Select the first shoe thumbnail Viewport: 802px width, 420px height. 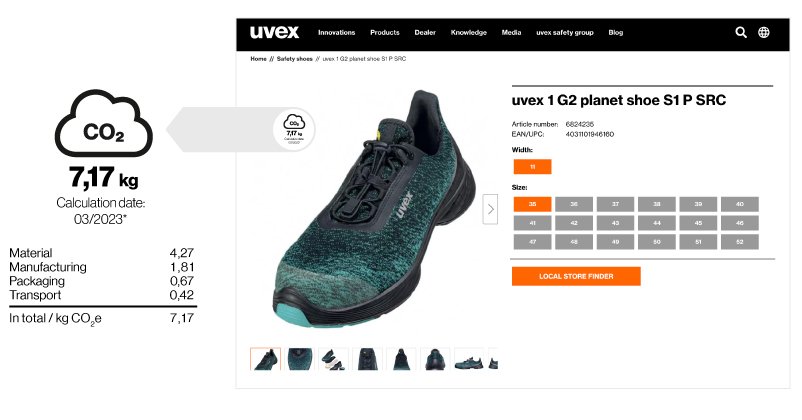tap(265, 359)
